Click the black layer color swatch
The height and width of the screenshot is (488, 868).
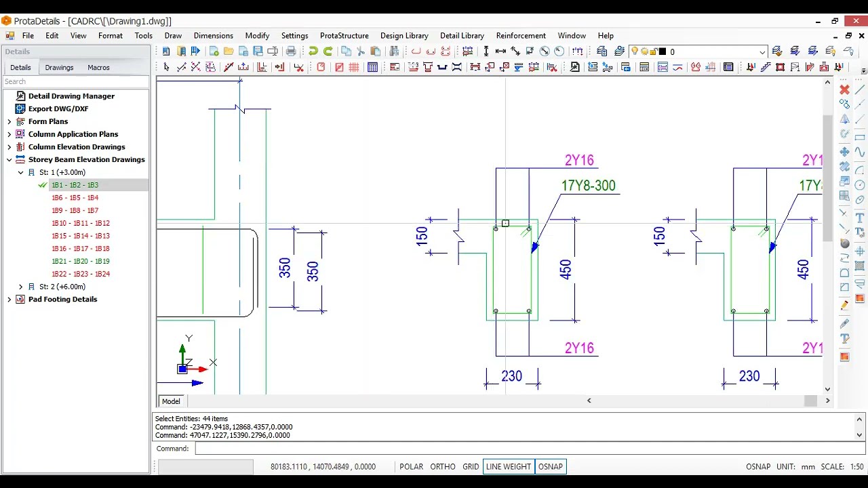(663, 52)
